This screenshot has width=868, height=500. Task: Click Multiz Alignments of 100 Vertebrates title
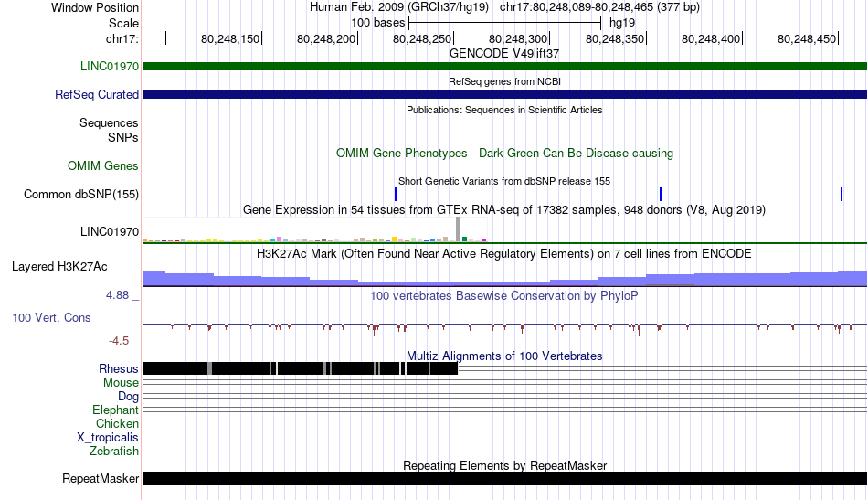pyautogui.click(x=503, y=356)
